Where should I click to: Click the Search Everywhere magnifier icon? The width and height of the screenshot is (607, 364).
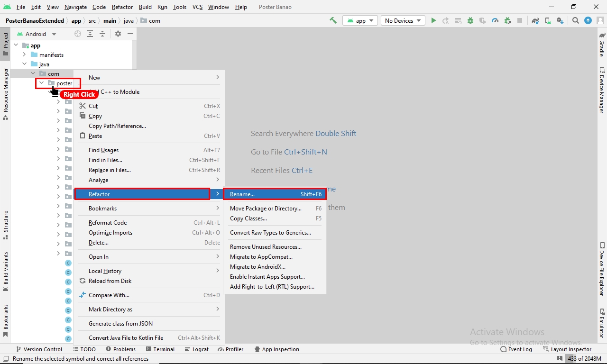575,20
